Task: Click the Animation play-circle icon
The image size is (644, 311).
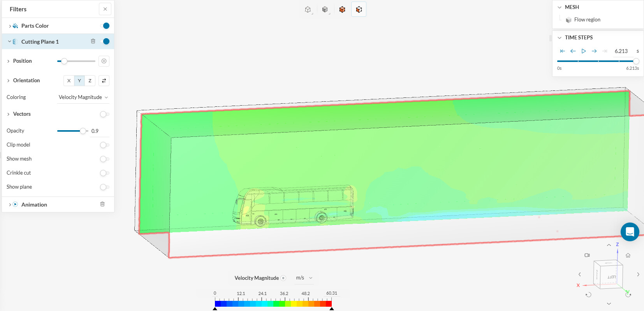Action: click(x=15, y=204)
